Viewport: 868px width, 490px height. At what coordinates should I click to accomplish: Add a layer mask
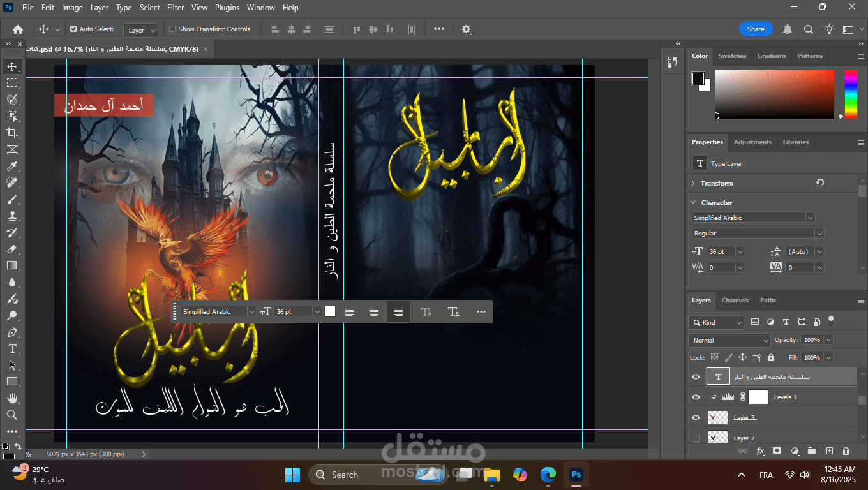coord(777,450)
